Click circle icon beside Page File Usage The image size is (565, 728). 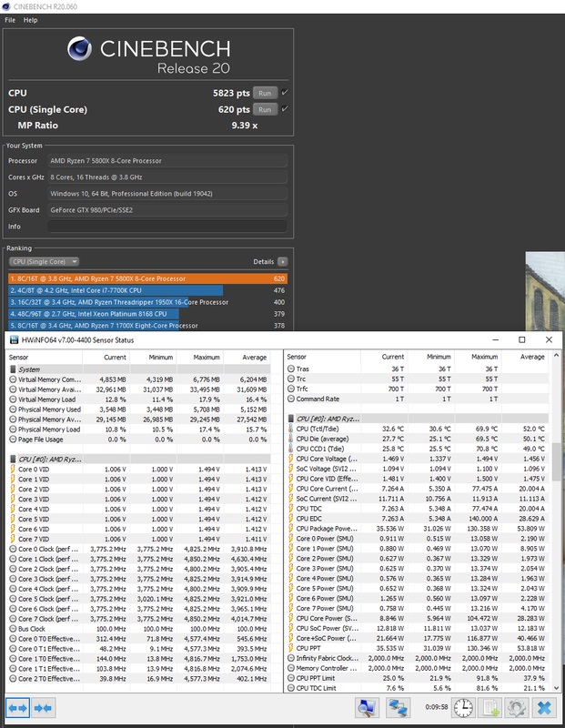pos(13,440)
